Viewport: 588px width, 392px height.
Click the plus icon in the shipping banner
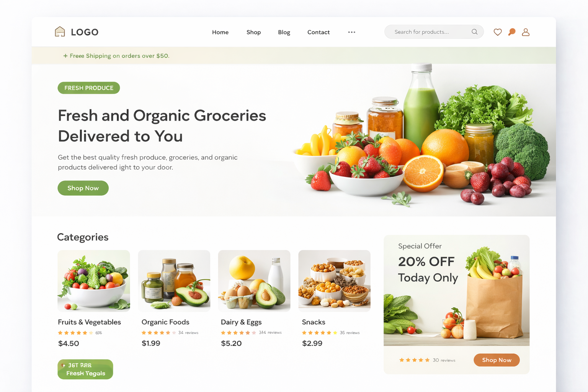pyautogui.click(x=65, y=56)
